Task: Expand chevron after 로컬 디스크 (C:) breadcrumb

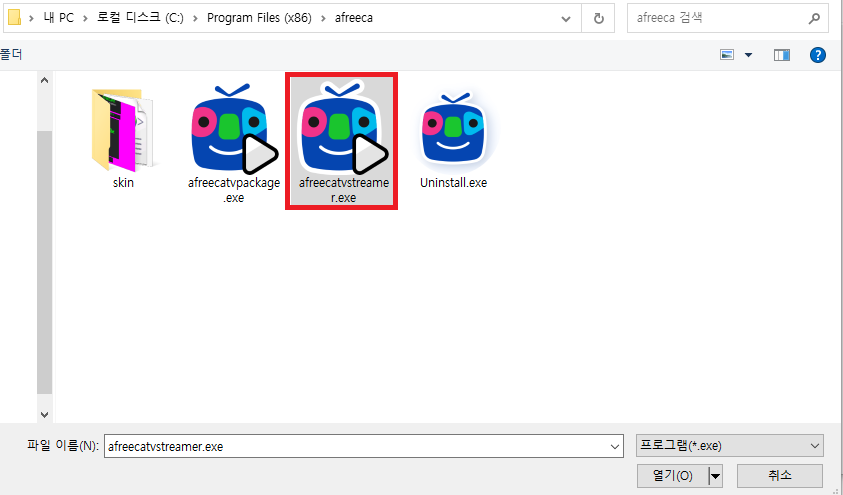Action: click(x=195, y=18)
